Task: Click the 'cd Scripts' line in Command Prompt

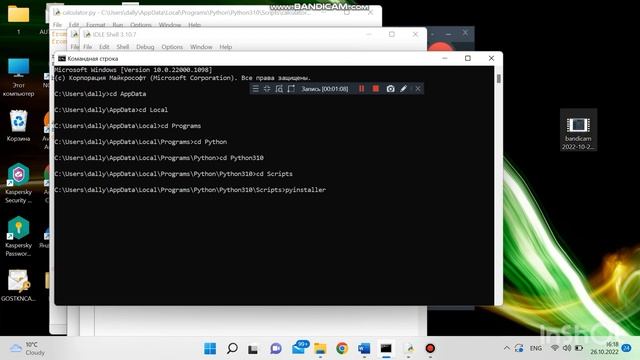Action: [173, 174]
